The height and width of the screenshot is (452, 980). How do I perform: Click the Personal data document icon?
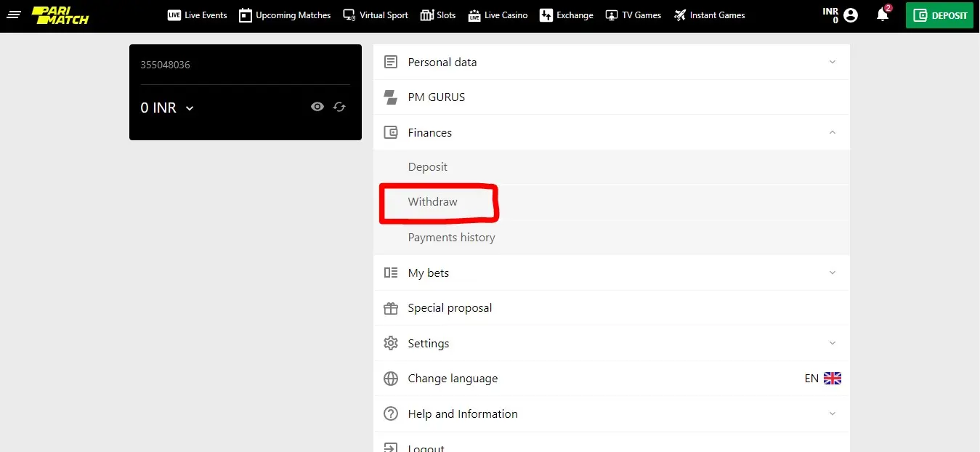point(391,62)
